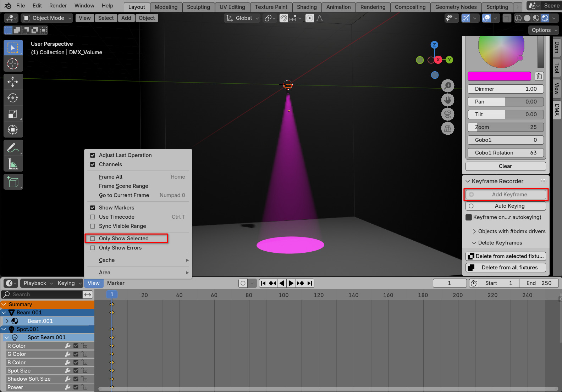This screenshot has width=562, height=392.
Task: Switch perspective/orthographic grid icon
Action: tap(448, 128)
